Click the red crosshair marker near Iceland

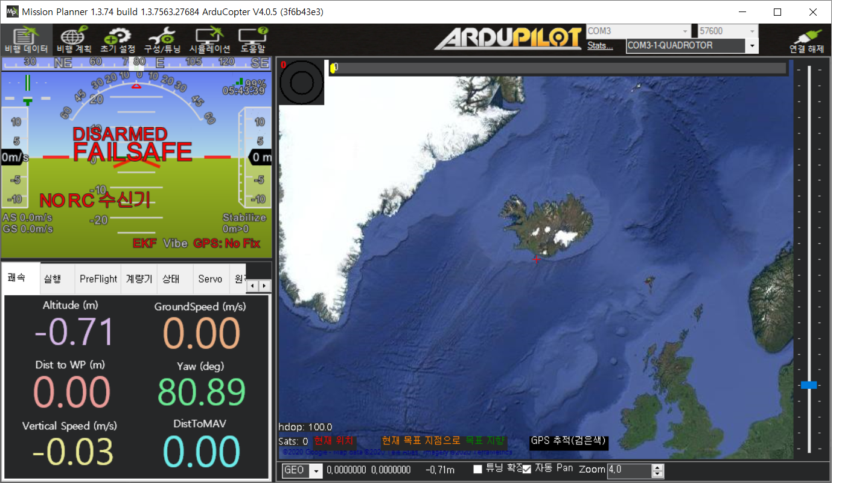(536, 259)
